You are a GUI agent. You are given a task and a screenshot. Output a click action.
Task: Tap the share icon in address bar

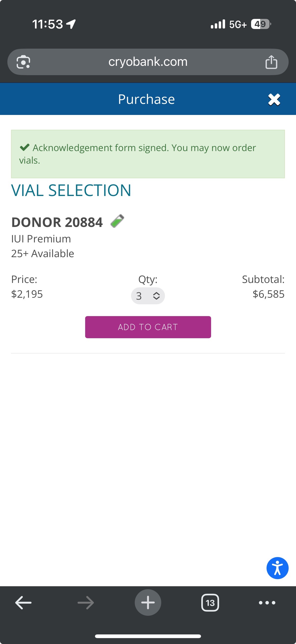point(271,62)
